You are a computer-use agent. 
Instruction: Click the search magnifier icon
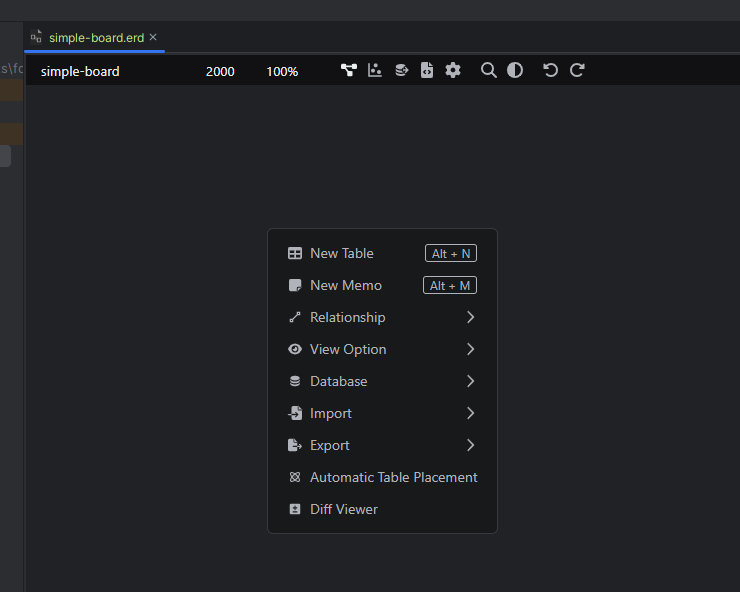click(488, 70)
